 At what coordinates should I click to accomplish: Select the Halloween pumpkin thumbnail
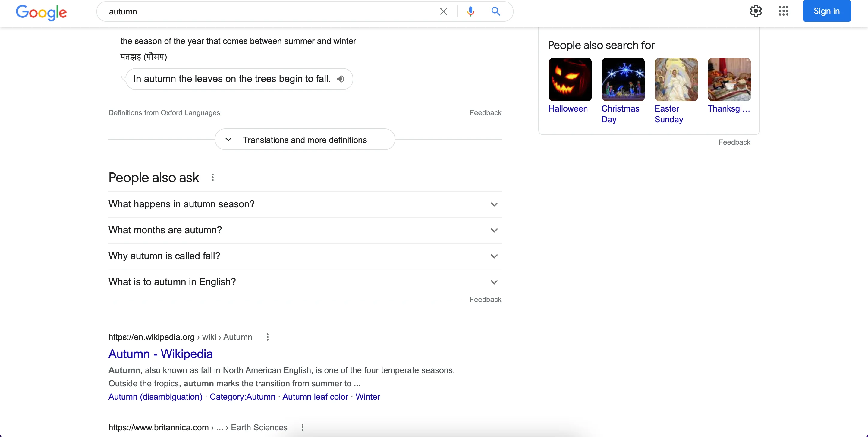pos(570,80)
